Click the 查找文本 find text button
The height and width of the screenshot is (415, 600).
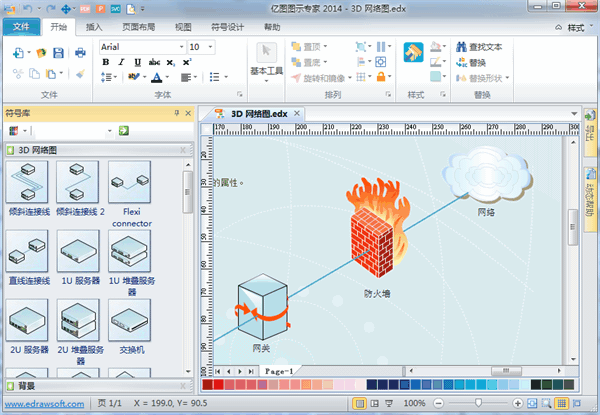[485, 46]
